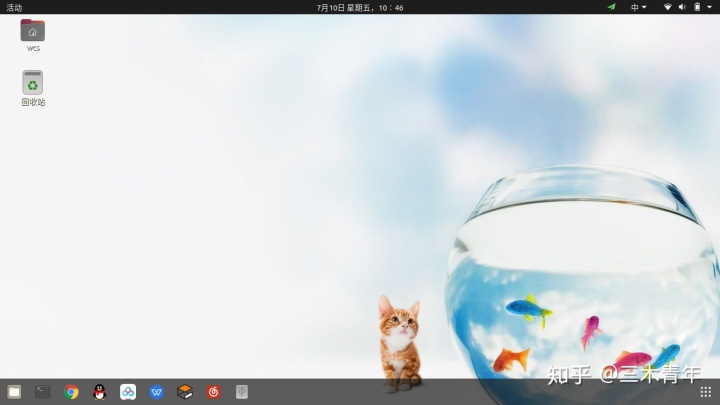Open the 回收站 trash icon on the desktop
Screen dimensions: 720x405
pyautogui.click(x=33, y=88)
